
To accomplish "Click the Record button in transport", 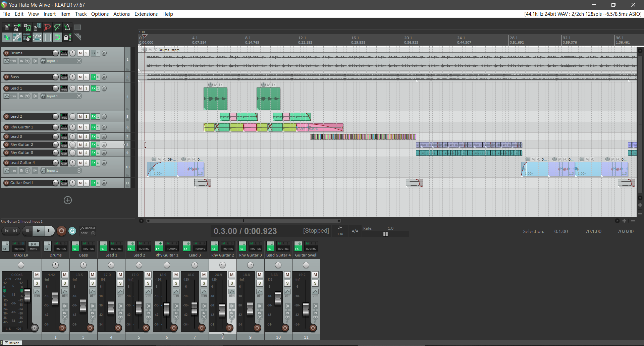I will pyautogui.click(x=61, y=231).
